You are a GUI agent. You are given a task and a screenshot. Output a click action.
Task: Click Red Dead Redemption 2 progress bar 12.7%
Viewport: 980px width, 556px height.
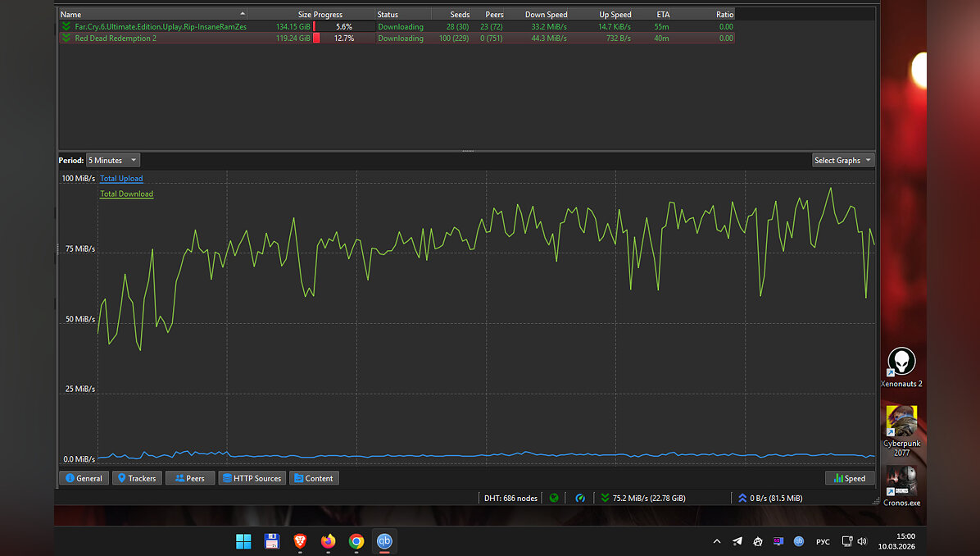tap(344, 39)
